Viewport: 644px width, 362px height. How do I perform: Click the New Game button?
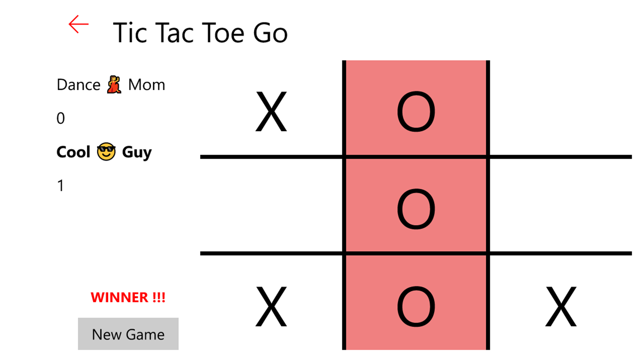click(128, 334)
